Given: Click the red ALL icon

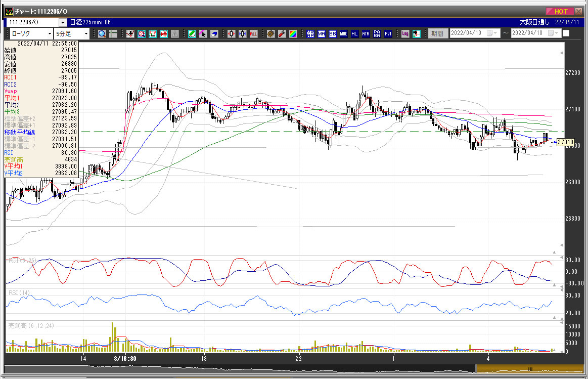Looking at the screenshot, I should tap(253, 34).
